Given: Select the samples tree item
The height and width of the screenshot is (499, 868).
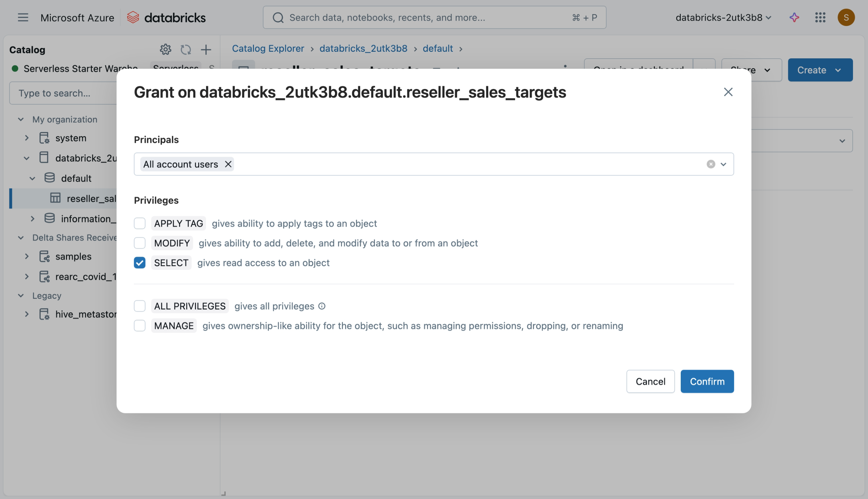Looking at the screenshot, I should [x=73, y=256].
